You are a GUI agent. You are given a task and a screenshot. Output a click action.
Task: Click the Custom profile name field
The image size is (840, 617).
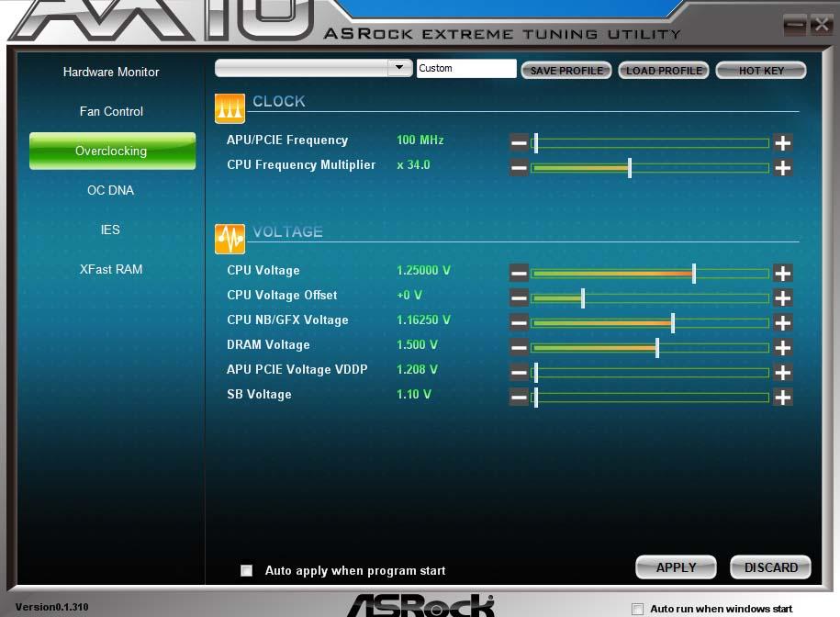pos(466,69)
